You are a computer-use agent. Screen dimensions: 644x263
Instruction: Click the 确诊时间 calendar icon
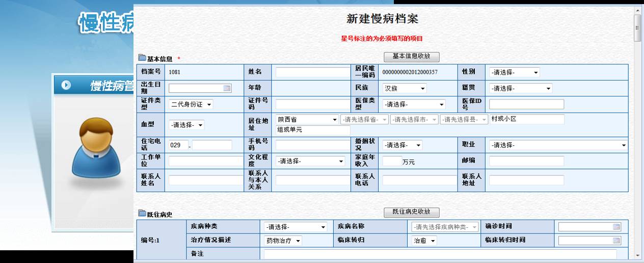[x=616, y=227]
